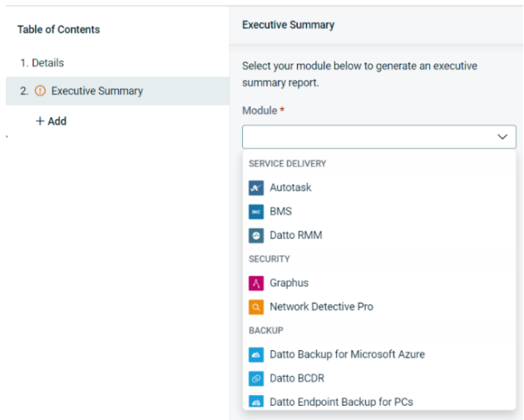The width and height of the screenshot is (524, 420).
Task: Click the Datto Backup for Azure icon
Action: pyautogui.click(x=256, y=355)
